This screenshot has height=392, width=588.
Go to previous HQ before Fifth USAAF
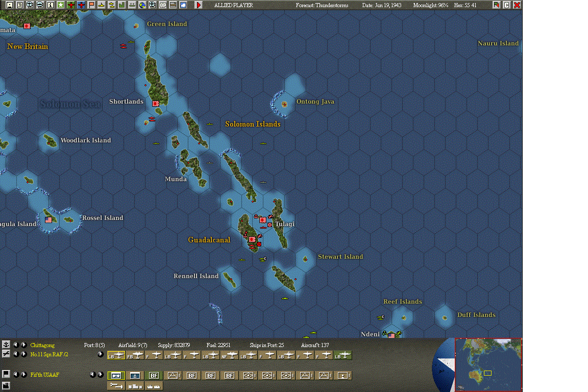16,374
